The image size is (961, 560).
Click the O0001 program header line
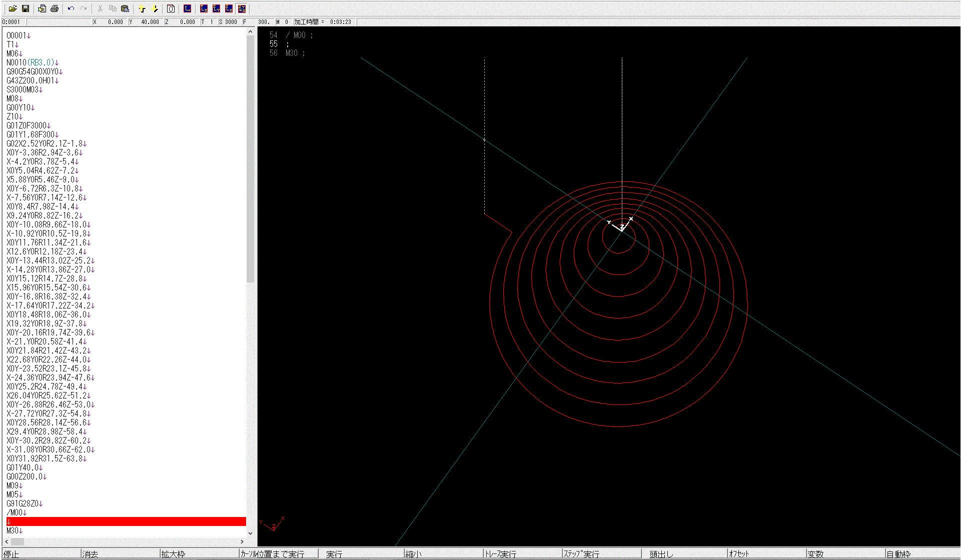click(19, 35)
